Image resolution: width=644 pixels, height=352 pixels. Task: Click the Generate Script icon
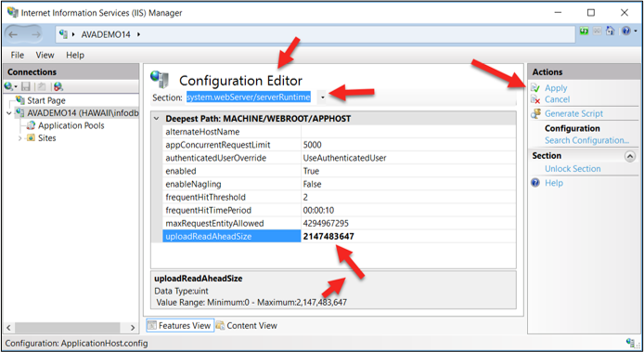535,113
